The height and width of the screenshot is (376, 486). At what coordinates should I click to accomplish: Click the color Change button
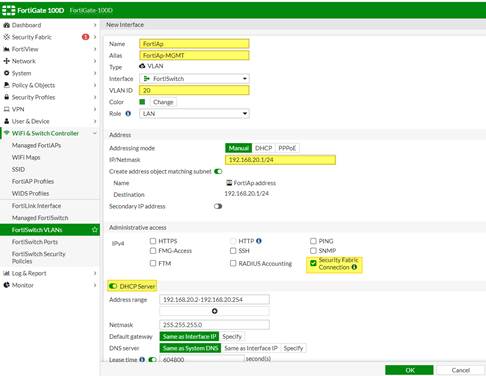(x=163, y=102)
